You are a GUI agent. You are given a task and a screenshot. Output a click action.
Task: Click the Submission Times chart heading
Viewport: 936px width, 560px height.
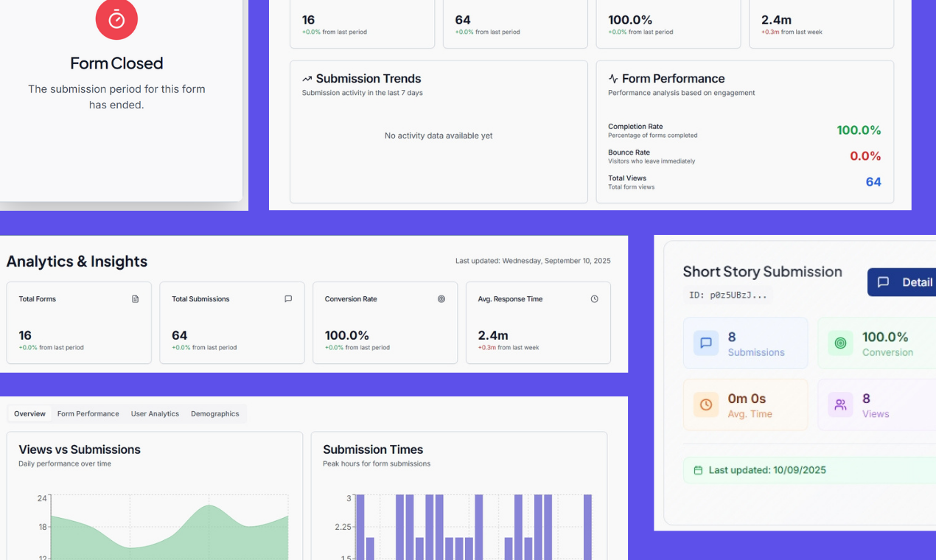coord(373,449)
